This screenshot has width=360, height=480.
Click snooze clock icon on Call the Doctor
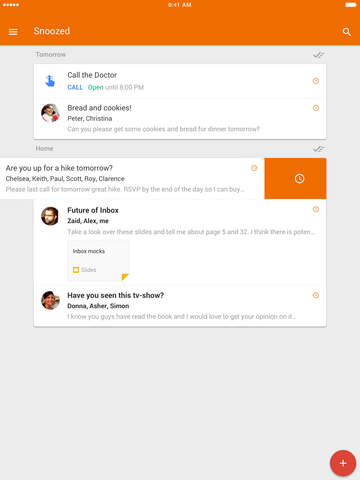pyautogui.click(x=316, y=81)
